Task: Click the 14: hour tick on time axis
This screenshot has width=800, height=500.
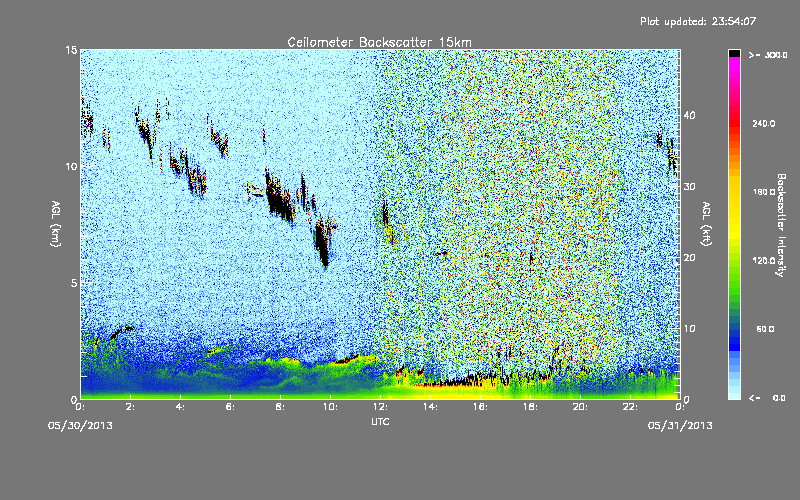Action: pyautogui.click(x=431, y=407)
